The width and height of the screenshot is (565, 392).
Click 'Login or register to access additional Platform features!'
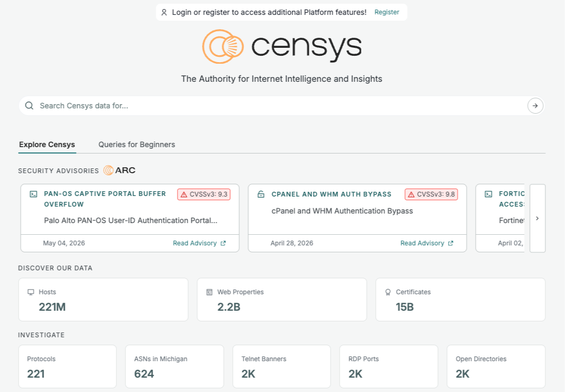click(x=269, y=12)
